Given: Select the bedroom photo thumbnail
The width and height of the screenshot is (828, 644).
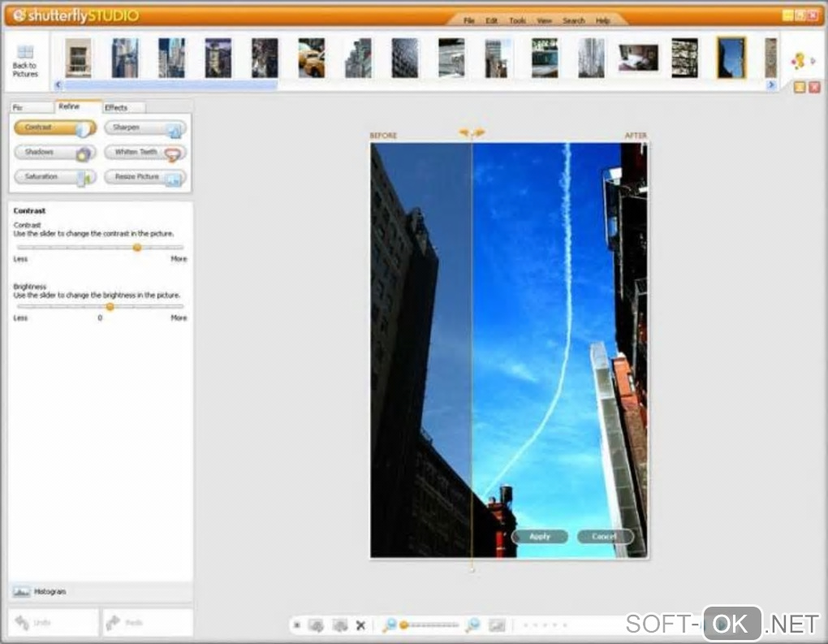Looking at the screenshot, I should tap(638, 58).
